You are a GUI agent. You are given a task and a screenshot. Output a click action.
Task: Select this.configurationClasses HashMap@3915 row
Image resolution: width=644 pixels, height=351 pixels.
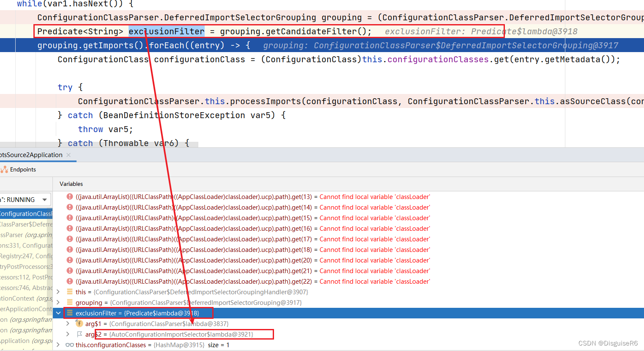pos(349,345)
